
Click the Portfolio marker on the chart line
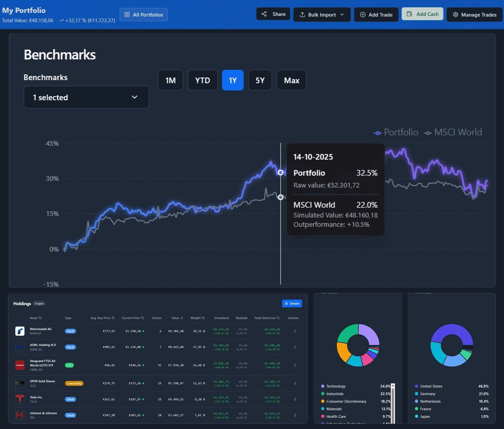click(281, 173)
